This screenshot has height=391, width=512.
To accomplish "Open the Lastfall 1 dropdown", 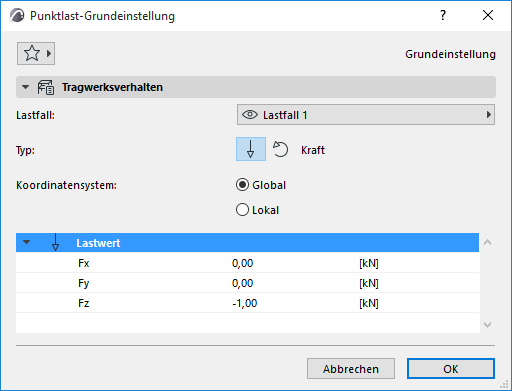I will click(x=366, y=115).
